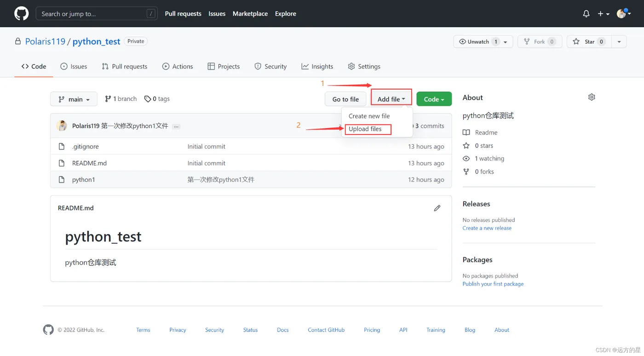Switch to the Projects tab
This screenshot has height=356, width=644.
(224, 67)
